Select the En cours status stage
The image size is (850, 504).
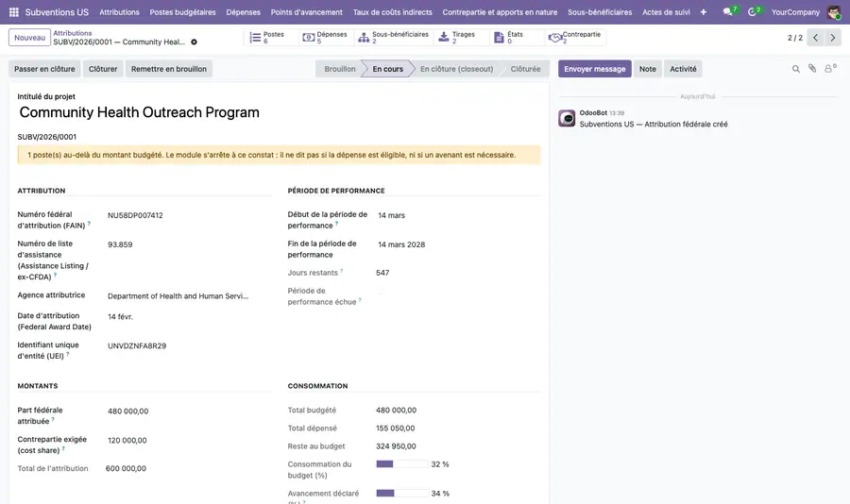pos(387,69)
